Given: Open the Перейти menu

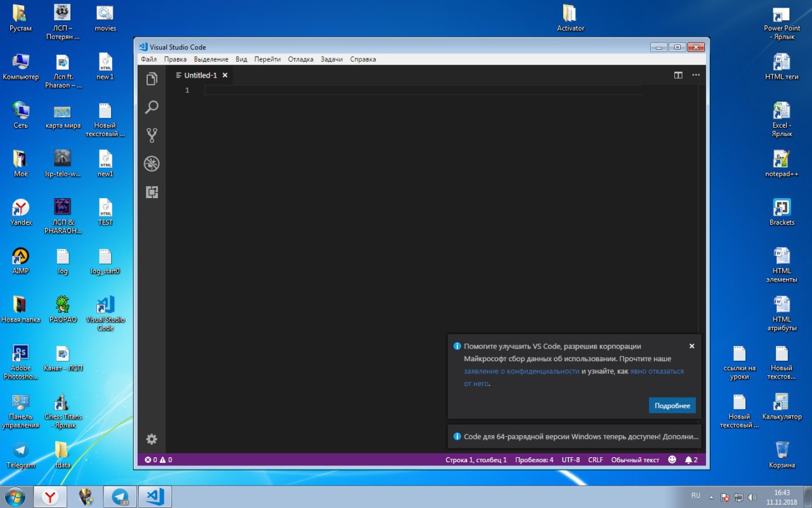Looking at the screenshot, I should point(267,59).
